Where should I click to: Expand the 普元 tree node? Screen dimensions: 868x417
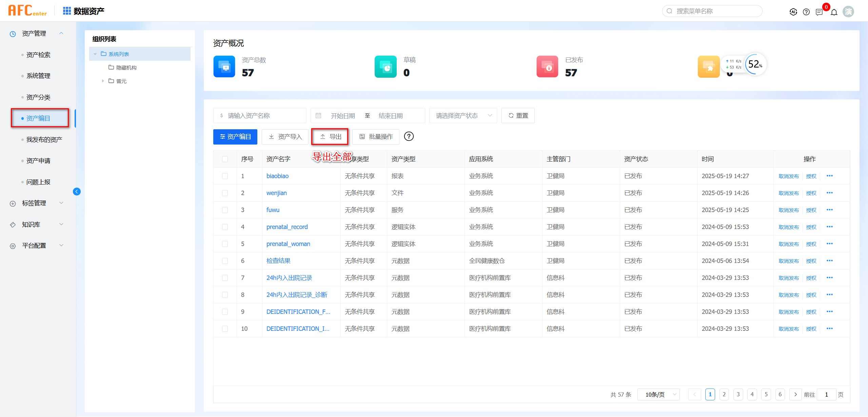point(103,81)
